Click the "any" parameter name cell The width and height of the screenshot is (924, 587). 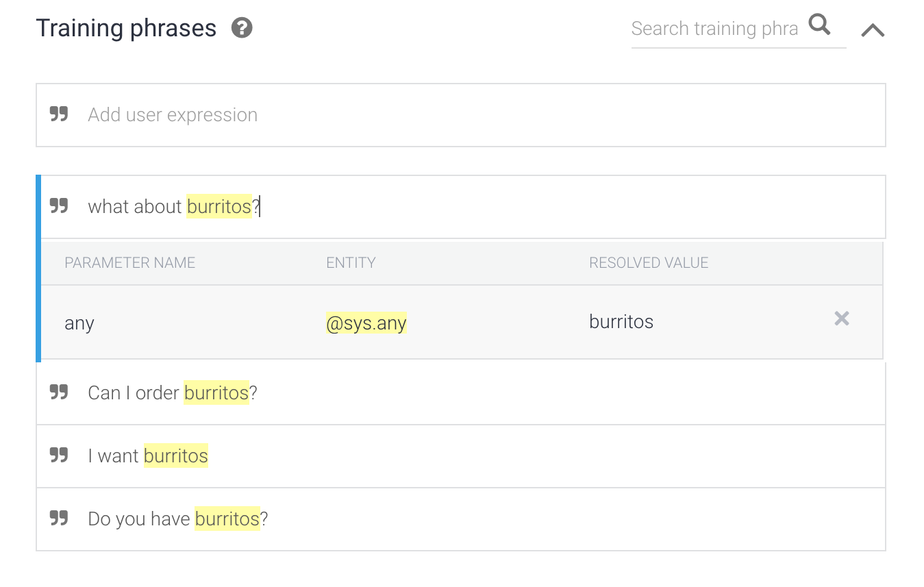click(x=79, y=323)
